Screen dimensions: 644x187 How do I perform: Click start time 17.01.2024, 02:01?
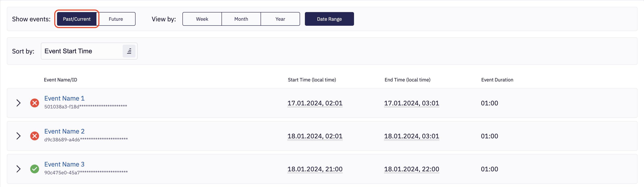pyautogui.click(x=315, y=103)
